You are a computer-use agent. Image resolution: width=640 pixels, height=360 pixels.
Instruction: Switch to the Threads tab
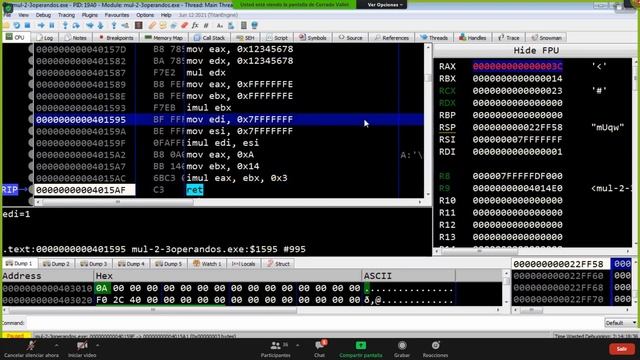click(x=434, y=38)
